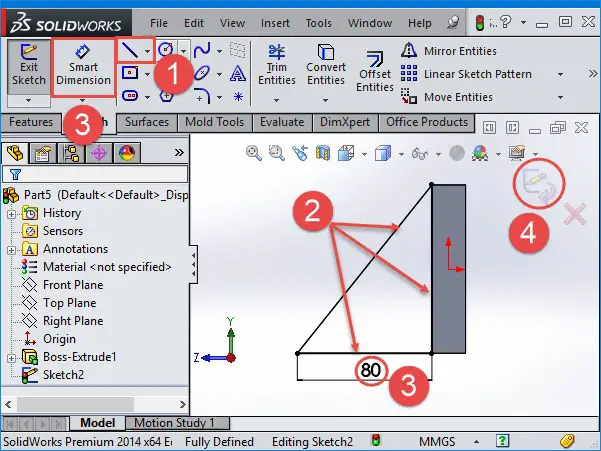
Task: Open the FeatureManager Design Tree tab
Action: click(15, 153)
